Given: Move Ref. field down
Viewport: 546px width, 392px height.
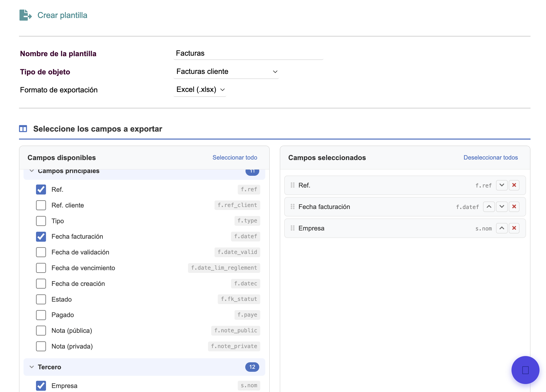Looking at the screenshot, I should [501, 185].
